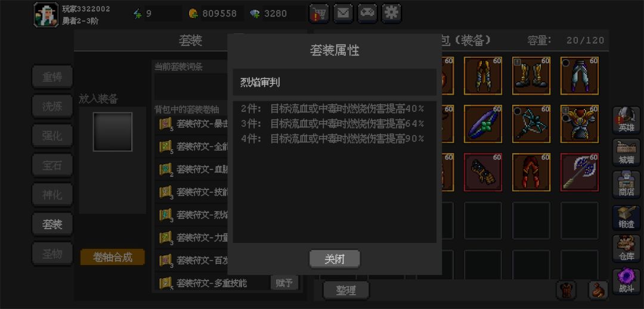The height and width of the screenshot is (309, 644).
Task: Open the 锻造 forge sidebar icon
Action: [626, 216]
